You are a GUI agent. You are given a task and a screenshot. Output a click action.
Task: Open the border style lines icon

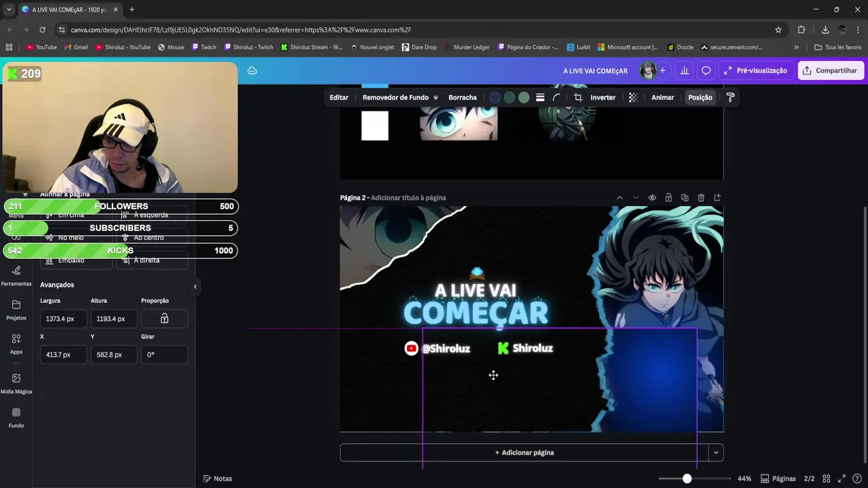[540, 98]
